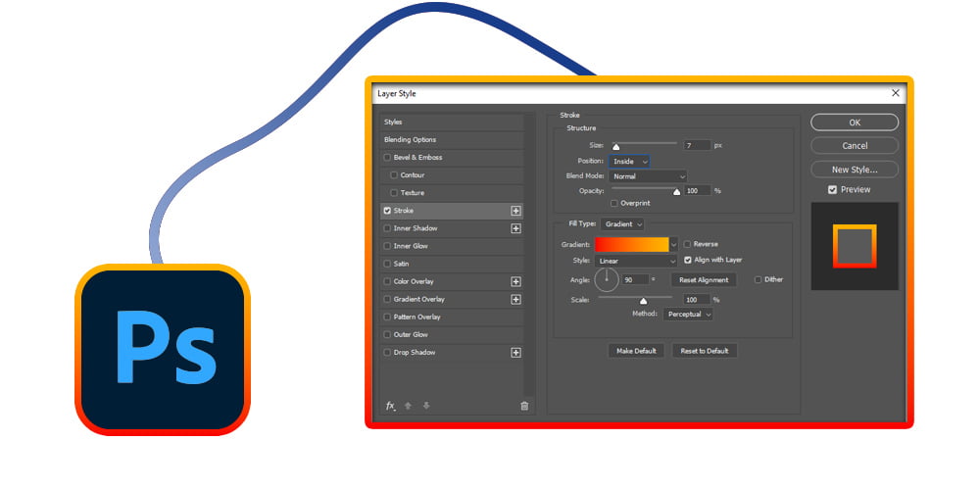Click the Opacity value field
This screenshot has height=490, width=980.
(x=697, y=191)
